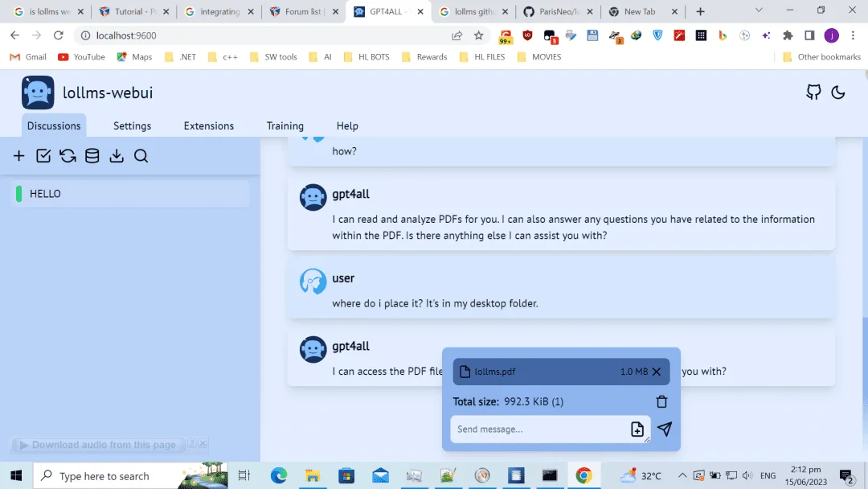The width and height of the screenshot is (868, 489).
Task: Click the gpt4all avatar on last reply
Action: [x=313, y=349]
